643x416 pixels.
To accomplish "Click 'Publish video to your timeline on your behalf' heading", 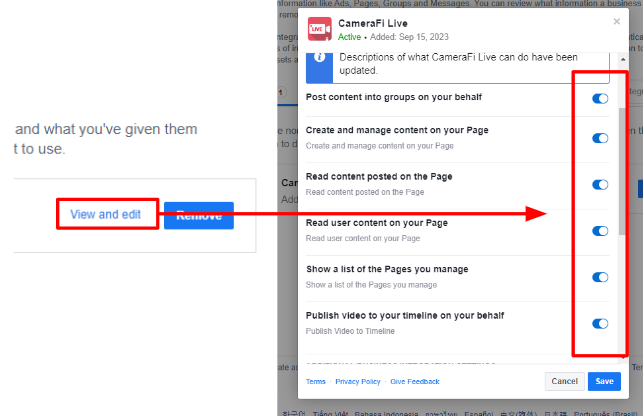I will click(x=405, y=315).
